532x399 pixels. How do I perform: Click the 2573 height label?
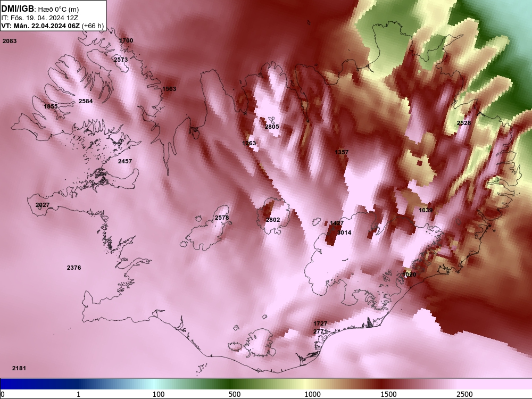121,60
